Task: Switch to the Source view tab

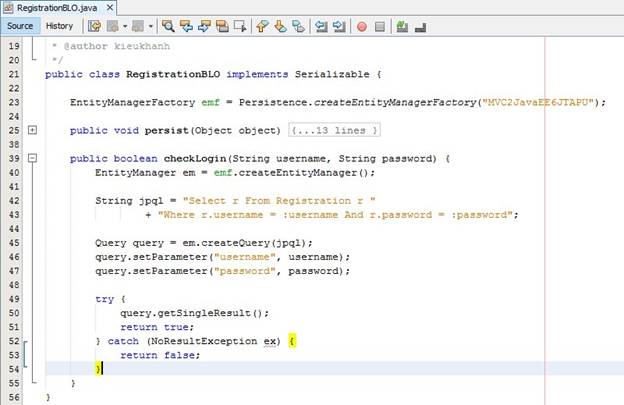Action: tap(20, 26)
